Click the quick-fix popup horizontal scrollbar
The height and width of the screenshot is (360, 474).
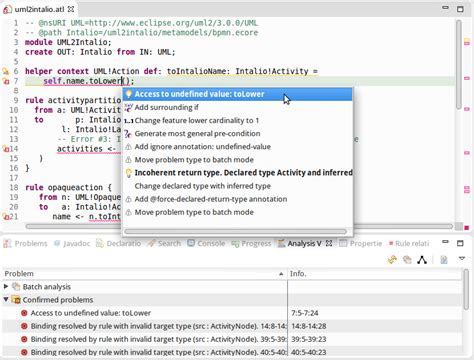coord(235,231)
